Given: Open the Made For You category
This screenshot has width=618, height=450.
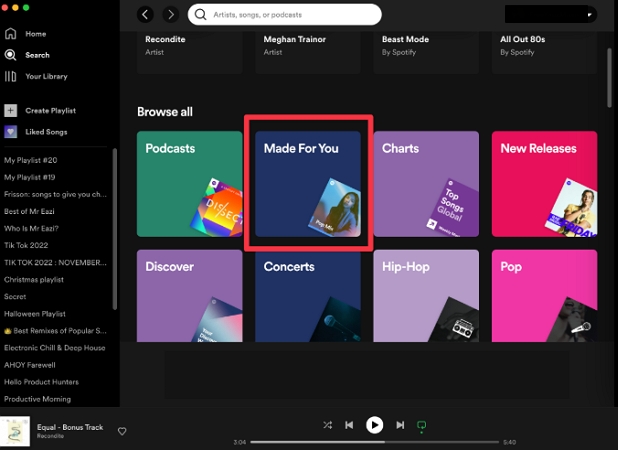Looking at the screenshot, I should click(308, 184).
